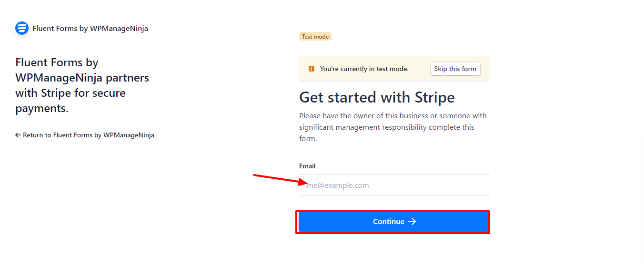Screen dimensions: 644x278
Task: Click the me@example.com placeholder text
Action: point(338,185)
